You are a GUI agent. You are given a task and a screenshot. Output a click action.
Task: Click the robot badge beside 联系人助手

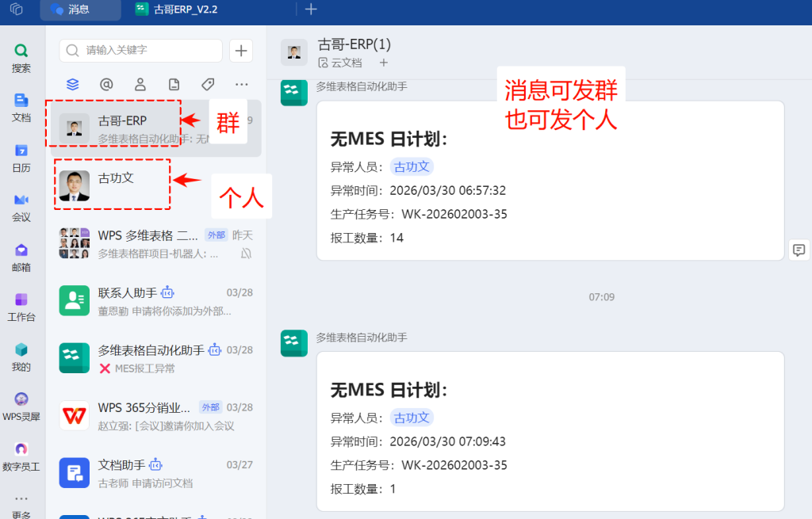(167, 293)
